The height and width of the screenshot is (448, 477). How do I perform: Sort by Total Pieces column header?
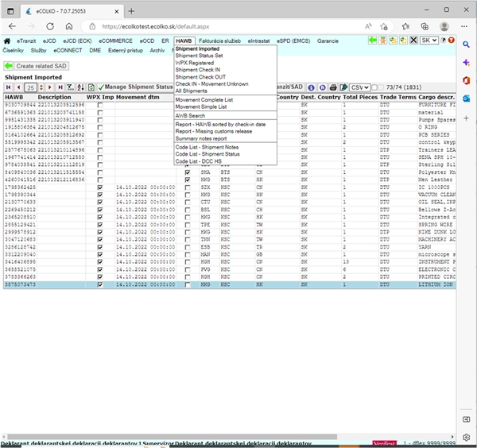coord(360,97)
